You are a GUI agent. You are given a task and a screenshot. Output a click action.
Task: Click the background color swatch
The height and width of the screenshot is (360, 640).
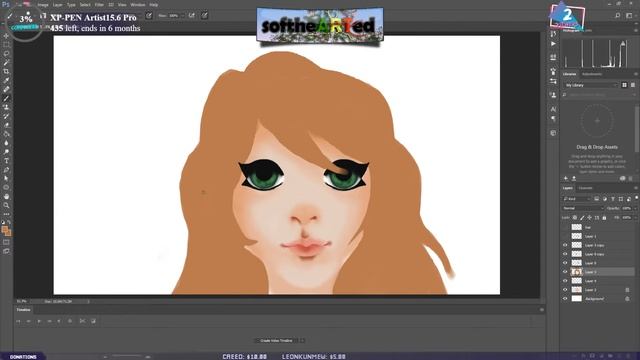point(8,233)
